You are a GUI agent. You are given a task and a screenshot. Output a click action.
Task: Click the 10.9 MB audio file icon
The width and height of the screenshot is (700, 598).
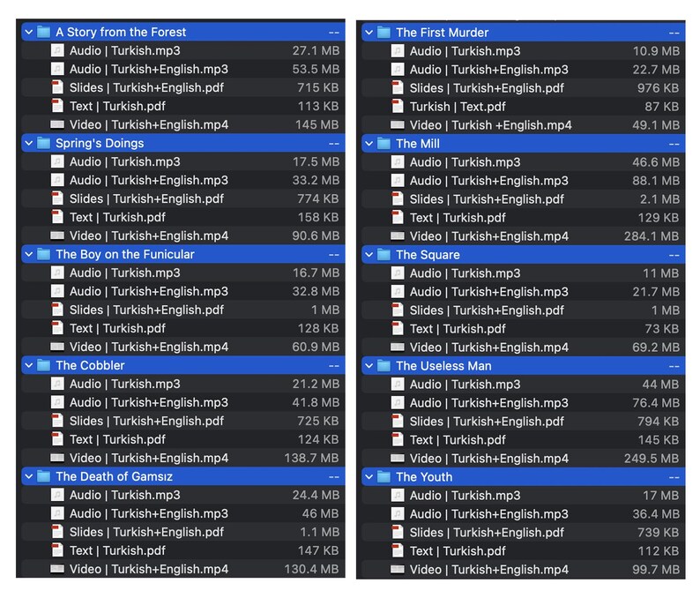click(x=398, y=51)
